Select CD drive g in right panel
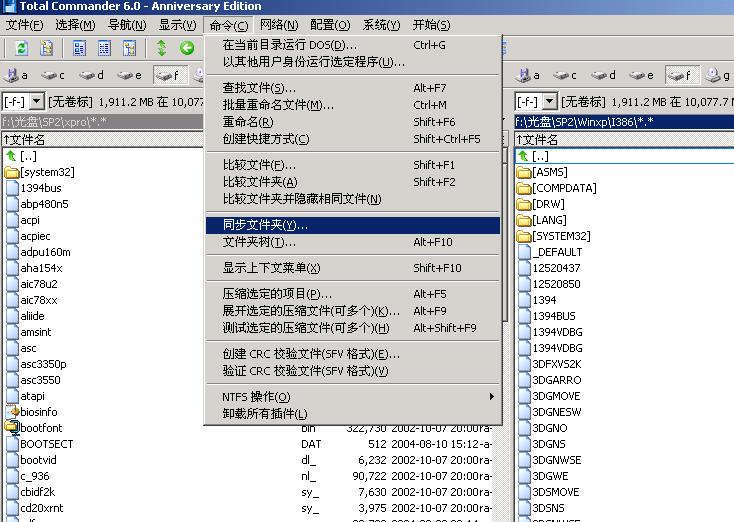This screenshot has width=734, height=522. pyautogui.click(x=718, y=75)
